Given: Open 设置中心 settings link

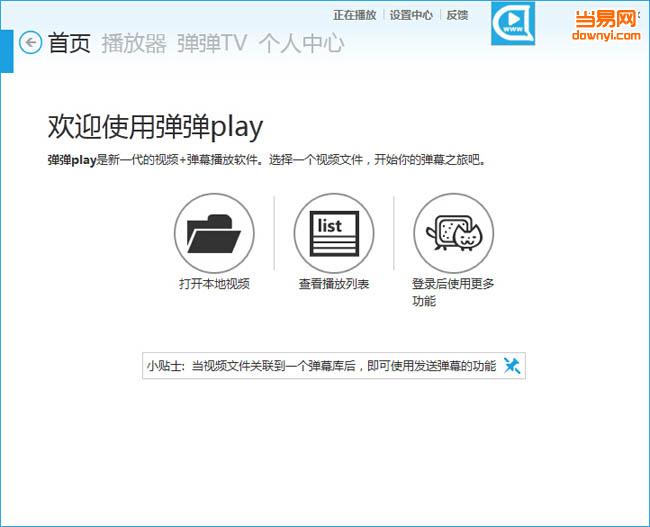Looking at the screenshot, I should pyautogui.click(x=411, y=15).
